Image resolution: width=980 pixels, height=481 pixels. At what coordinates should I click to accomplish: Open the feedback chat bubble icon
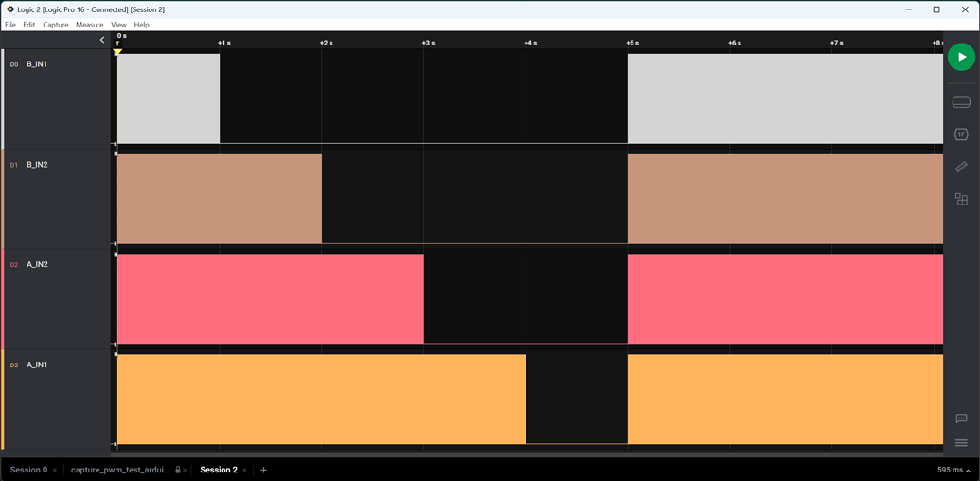[962, 418]
